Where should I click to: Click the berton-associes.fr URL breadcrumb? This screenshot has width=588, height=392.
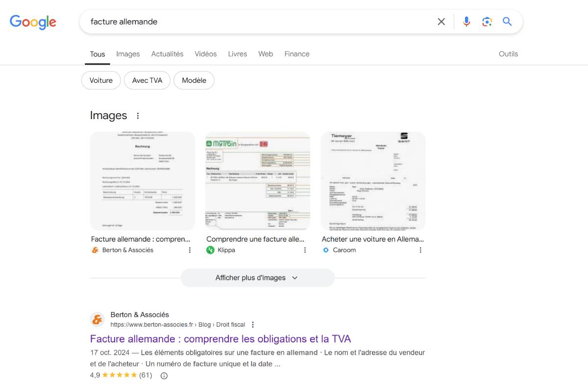pyautogui.click(x=177, y=324)
